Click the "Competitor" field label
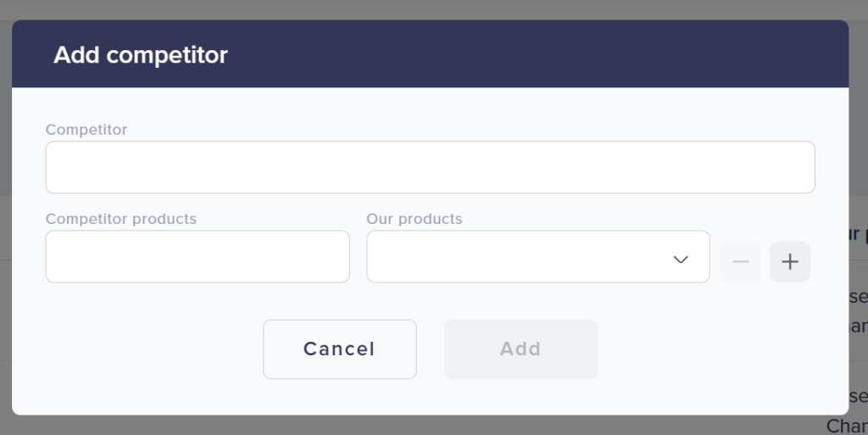 coord(86,130)
